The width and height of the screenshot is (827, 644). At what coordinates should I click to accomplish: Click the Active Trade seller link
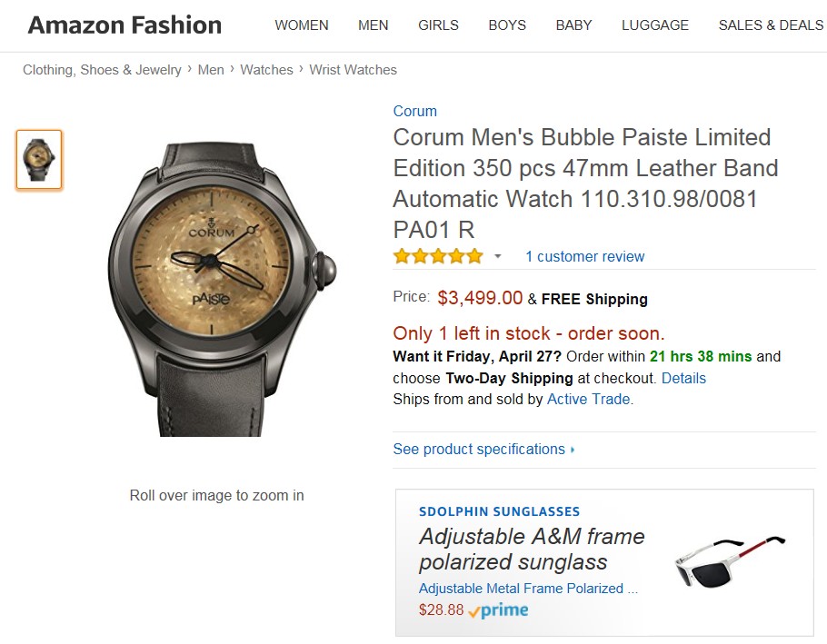click(x=589, y=399)
